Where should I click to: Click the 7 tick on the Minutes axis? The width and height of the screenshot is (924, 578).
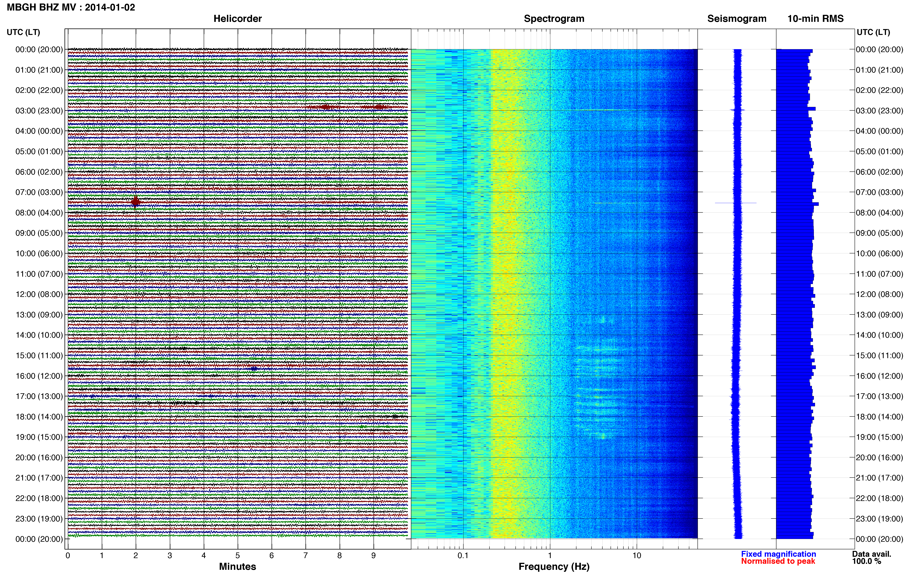[306, 555]
